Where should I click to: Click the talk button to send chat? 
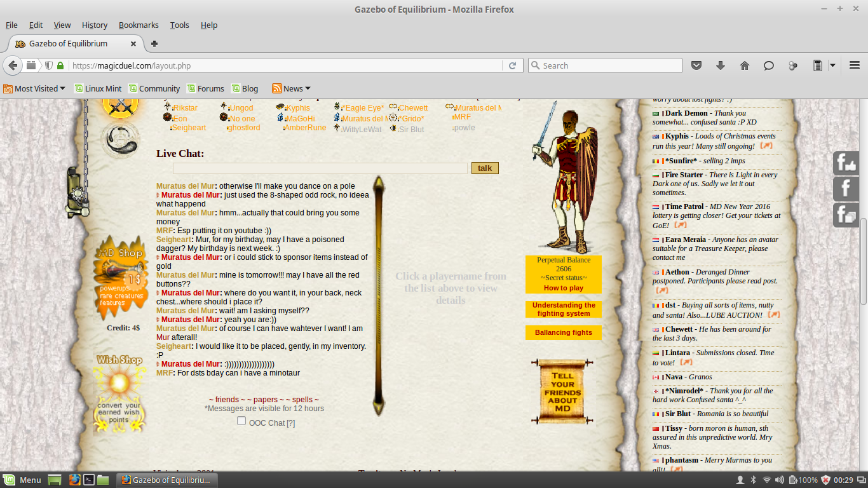[x=485, y=168]
